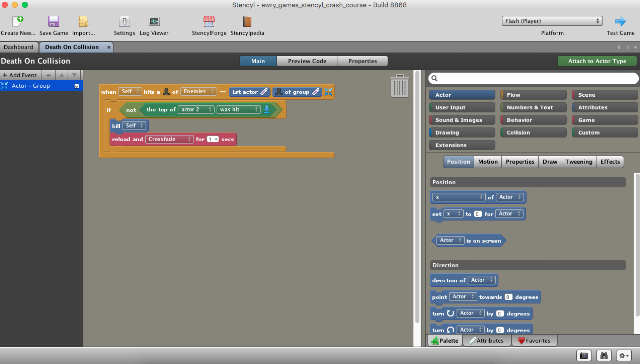Open the 'Enemies' group dropdown
640x364 pixels.
[198, 91]
